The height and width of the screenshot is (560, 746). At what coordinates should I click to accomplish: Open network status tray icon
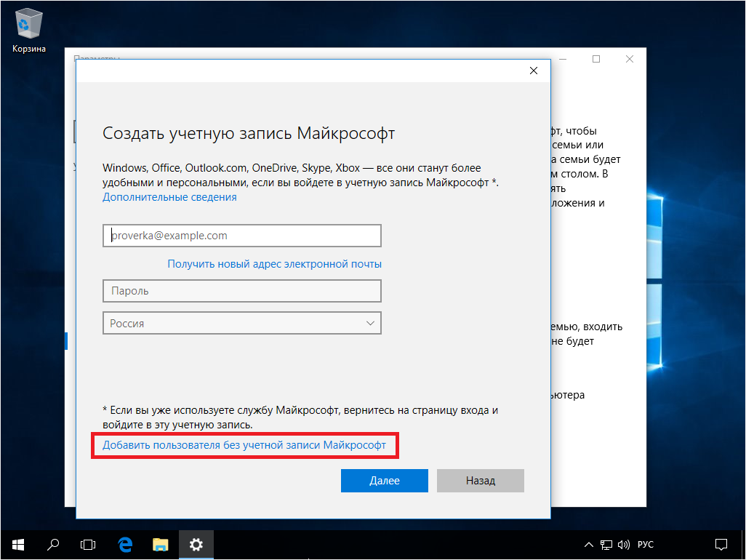(607, 544)
